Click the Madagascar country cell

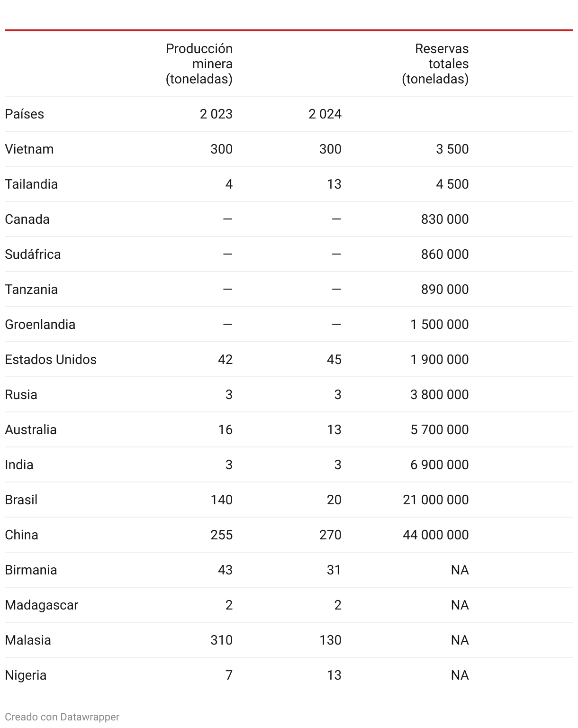[x=42, y=605]
